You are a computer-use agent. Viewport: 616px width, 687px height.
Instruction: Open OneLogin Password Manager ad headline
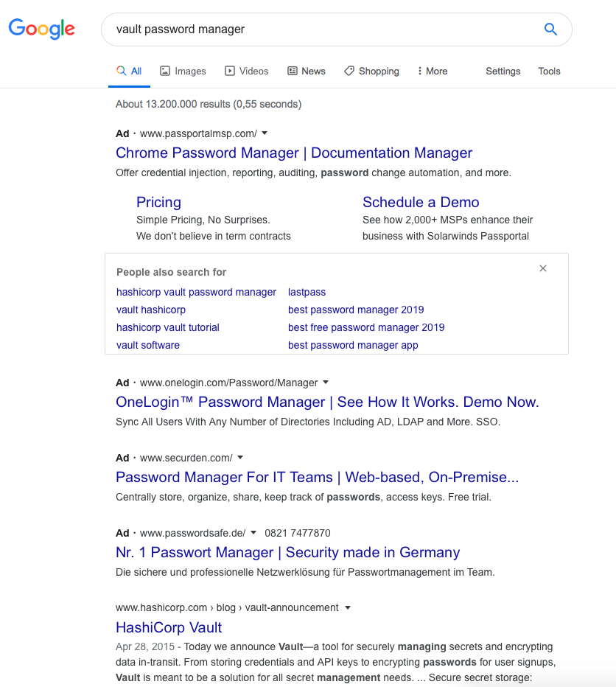327,402
